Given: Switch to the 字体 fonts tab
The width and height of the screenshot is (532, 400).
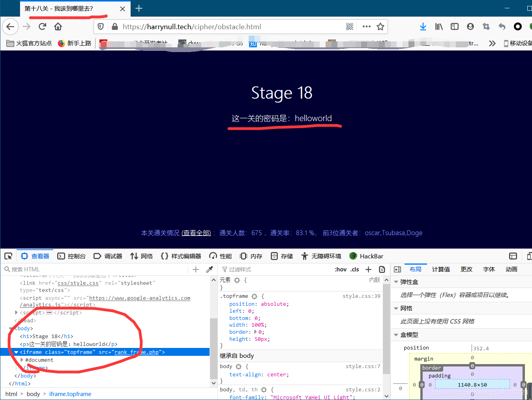Looking at the screenshot, I should click(489, 269).
